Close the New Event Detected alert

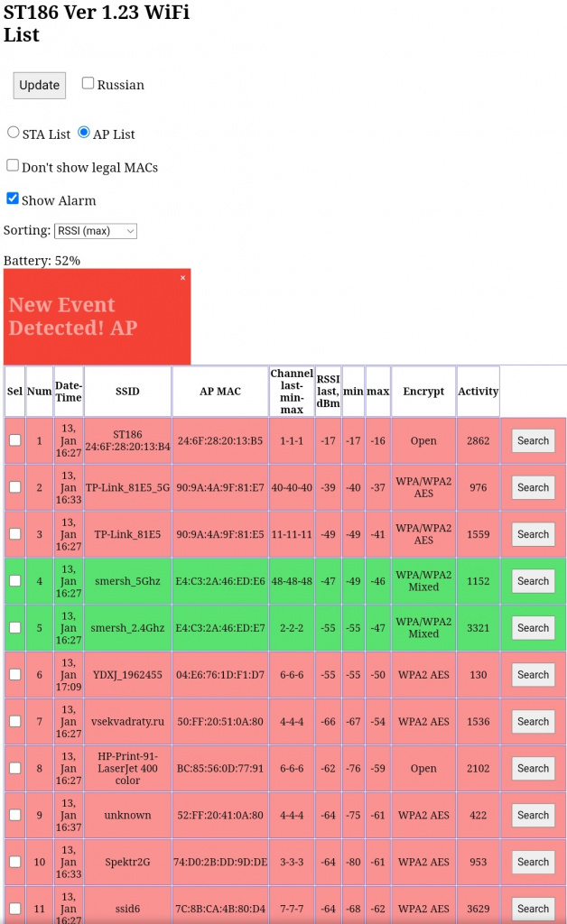tap(182, 278)
